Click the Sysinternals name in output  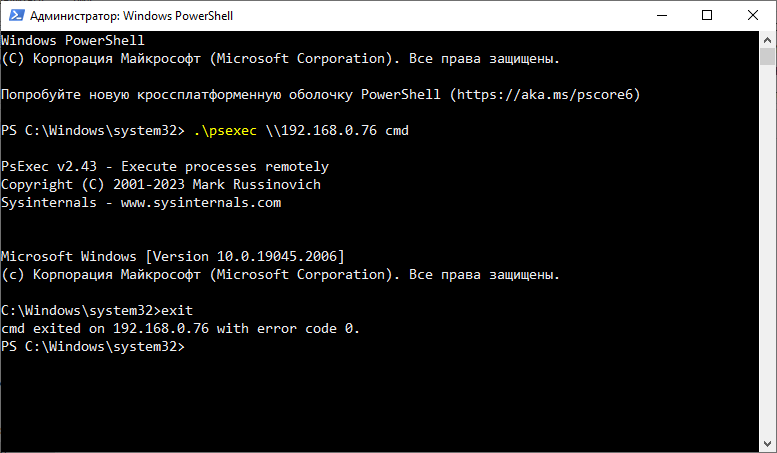[x=46, y=203]
